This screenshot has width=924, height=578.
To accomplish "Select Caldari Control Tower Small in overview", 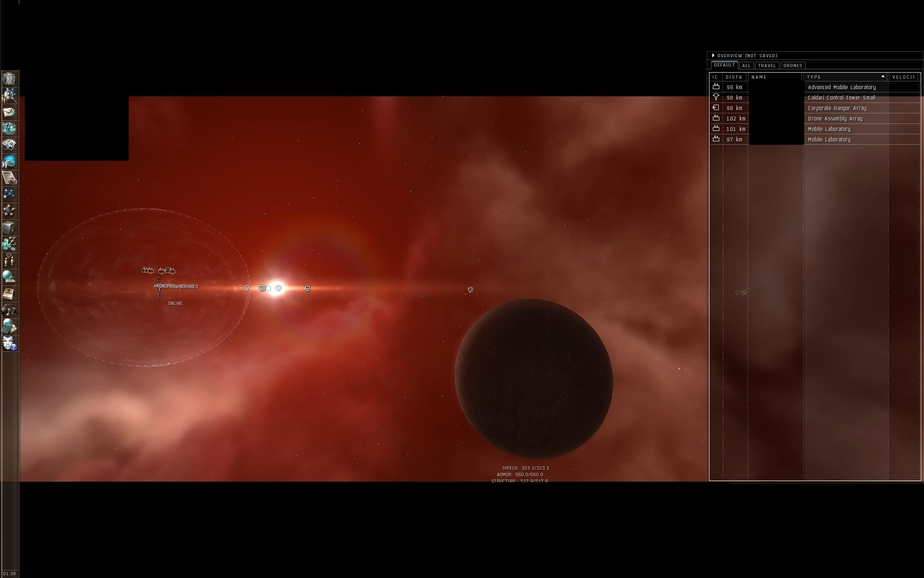I will 815,97.
